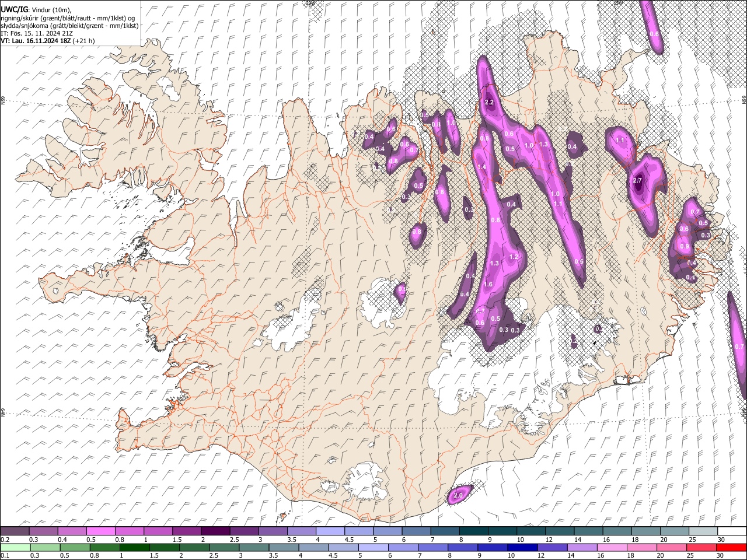Select dark teal upper swatch between 8 and 9

tap(473, 531)
